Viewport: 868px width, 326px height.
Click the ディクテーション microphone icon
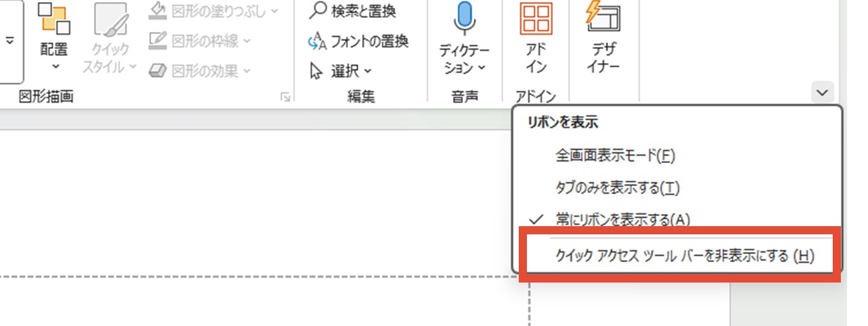point(465,17)
